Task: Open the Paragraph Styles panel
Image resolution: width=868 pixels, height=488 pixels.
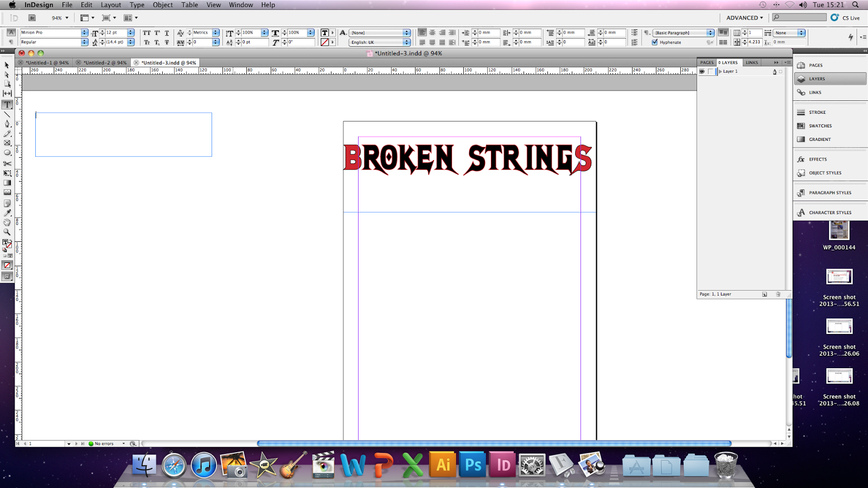Action: click(829, 192)
